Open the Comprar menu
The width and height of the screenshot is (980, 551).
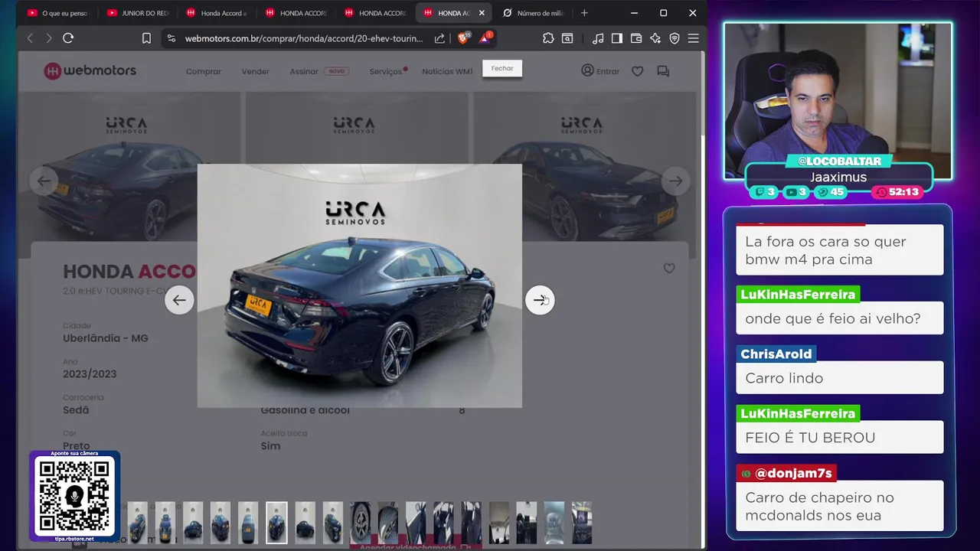click(x=204, y=71)
